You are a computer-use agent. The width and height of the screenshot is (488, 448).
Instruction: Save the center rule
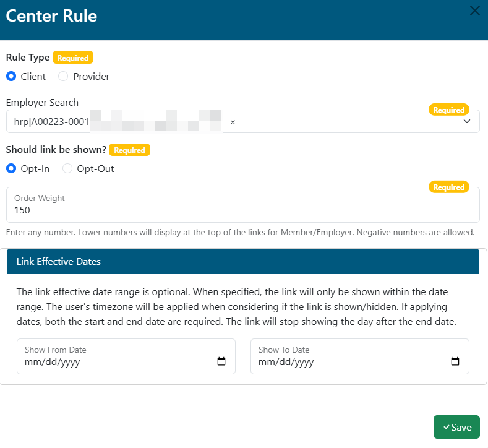tap(456, 427)
